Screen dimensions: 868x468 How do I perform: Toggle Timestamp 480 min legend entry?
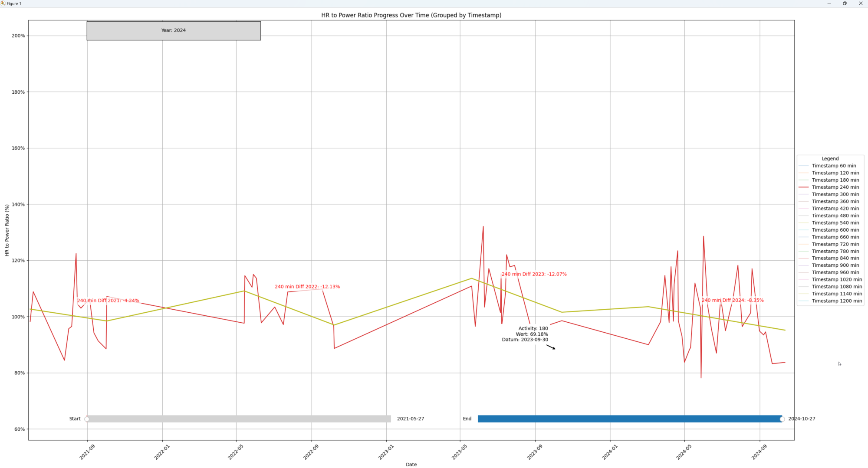click(x=829, y=216)
